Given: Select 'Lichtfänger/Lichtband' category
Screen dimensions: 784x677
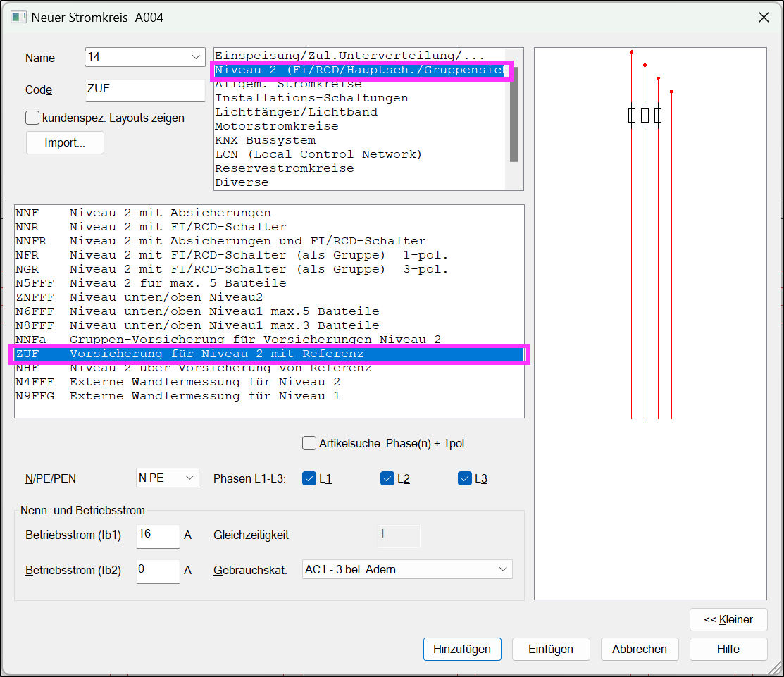Looking at the screenshot, I should click(359, 112).
